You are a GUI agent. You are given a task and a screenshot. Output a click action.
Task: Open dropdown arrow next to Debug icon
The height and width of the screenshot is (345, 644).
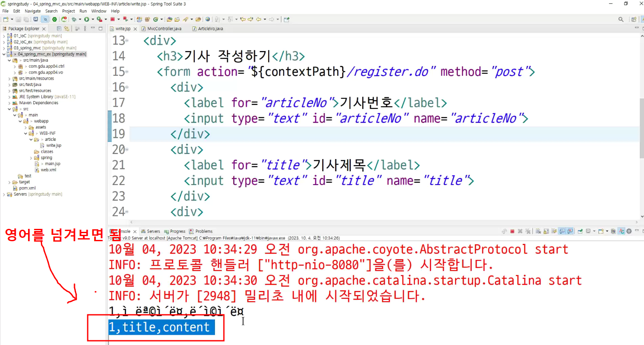[80, 19]
